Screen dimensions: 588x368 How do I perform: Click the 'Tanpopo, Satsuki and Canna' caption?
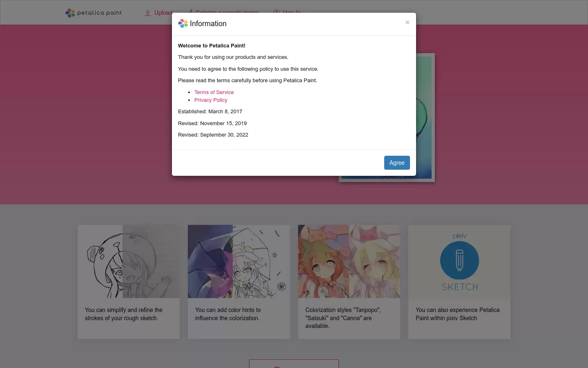[343, 318]
